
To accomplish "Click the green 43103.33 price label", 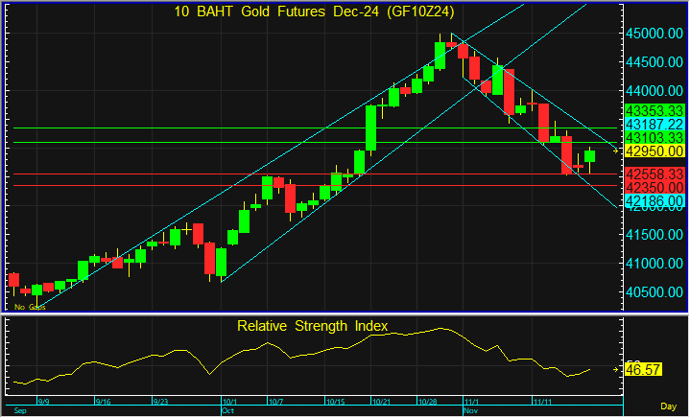I will point(654,137).
